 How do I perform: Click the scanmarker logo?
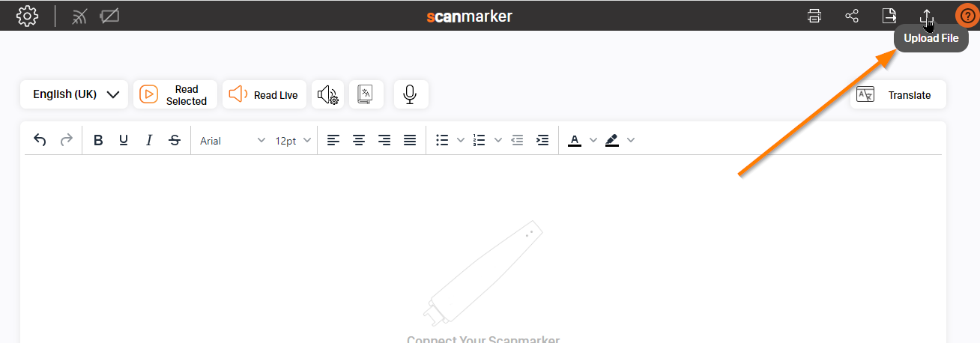(469, 16)
